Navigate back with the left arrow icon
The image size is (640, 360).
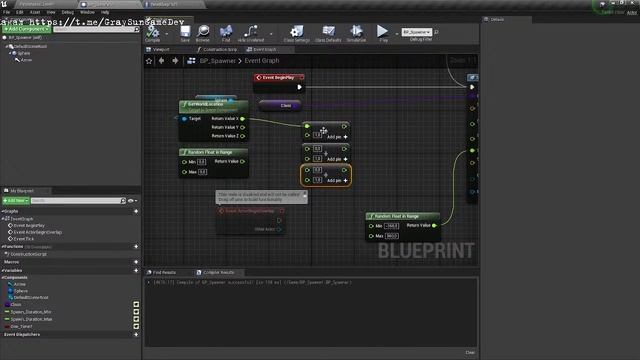point(162,61)
